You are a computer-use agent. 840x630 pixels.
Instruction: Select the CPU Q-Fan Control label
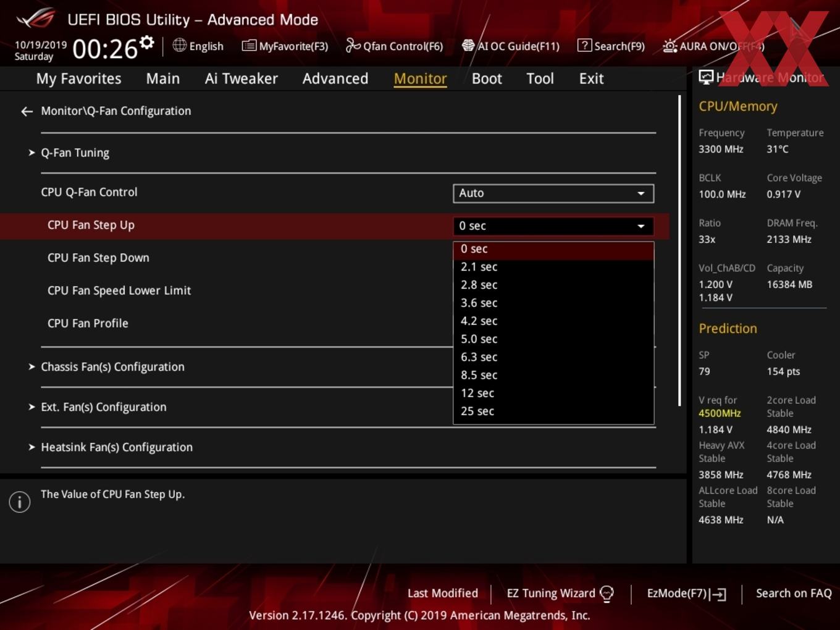coord(89,192)
